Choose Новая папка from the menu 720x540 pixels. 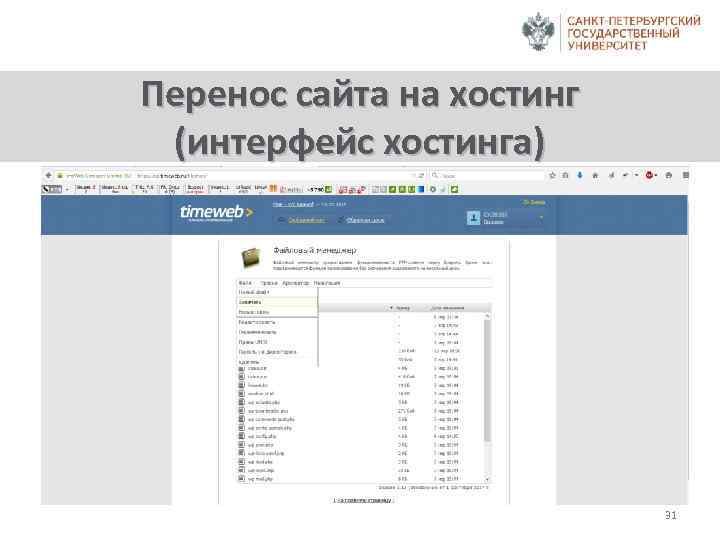[x=277, y=312]
